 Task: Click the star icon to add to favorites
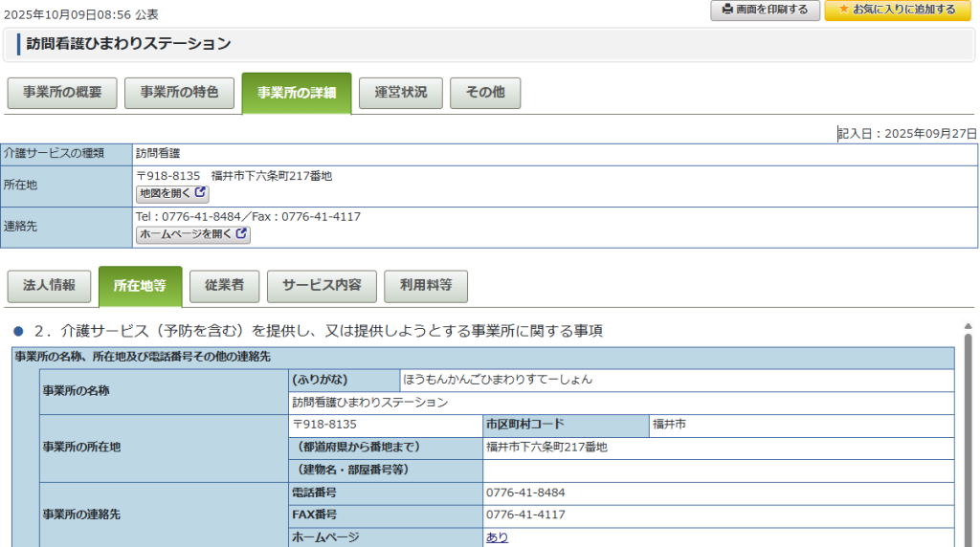pos(843,10)
